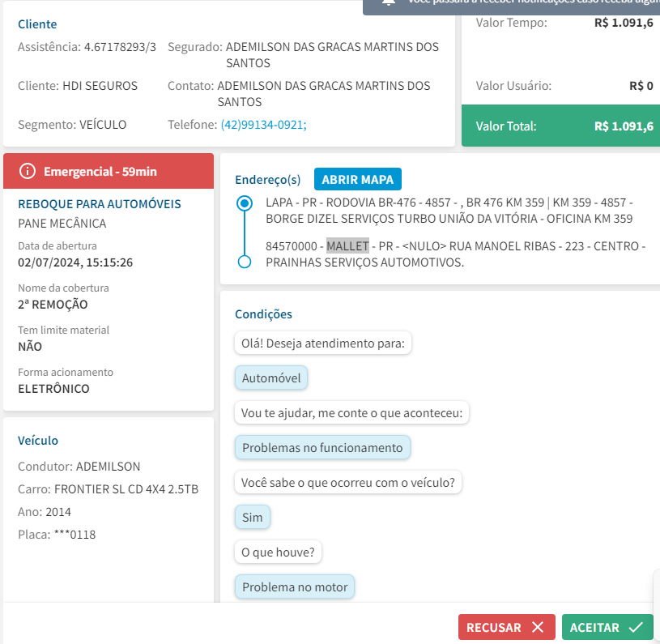Click the Condutor ADEMILSON value
This screenshot has width=660, height=644.
click(x=109, y=467)
